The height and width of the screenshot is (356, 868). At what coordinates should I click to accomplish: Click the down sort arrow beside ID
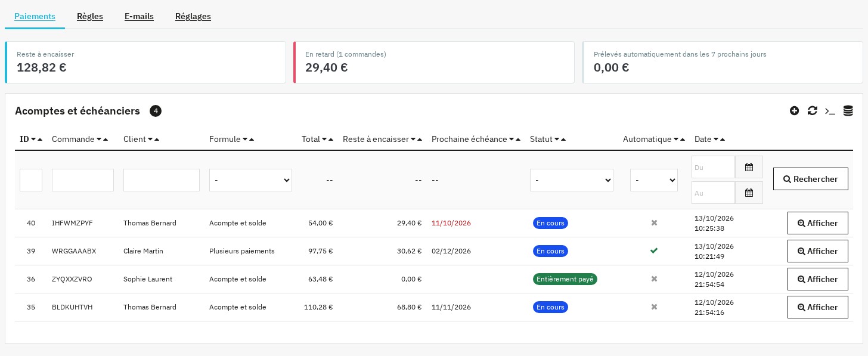click(x=33, y=140)
